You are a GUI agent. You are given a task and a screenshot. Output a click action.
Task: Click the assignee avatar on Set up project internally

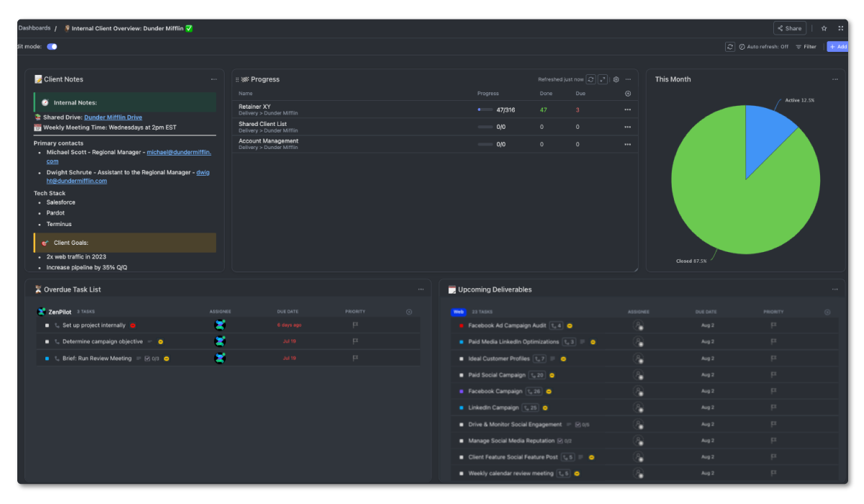point(220,325)
